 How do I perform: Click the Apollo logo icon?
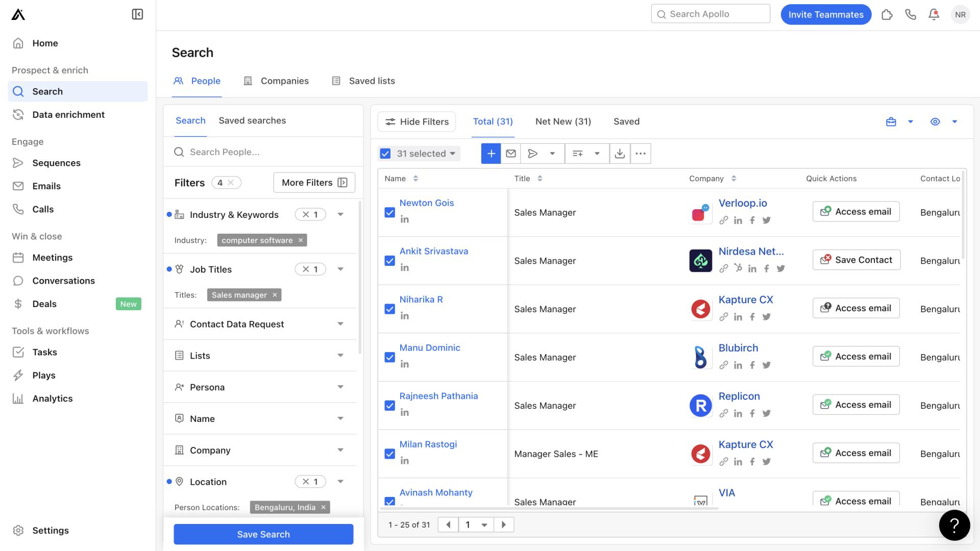click(x=18, y=14)
